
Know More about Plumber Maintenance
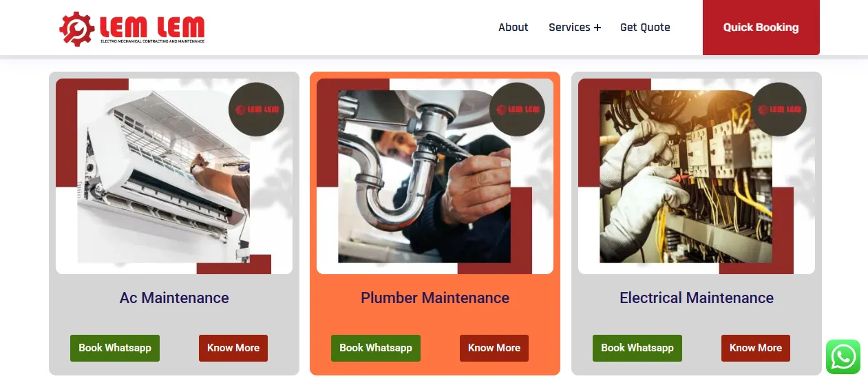pyautogui.click(x=494, y=348)
